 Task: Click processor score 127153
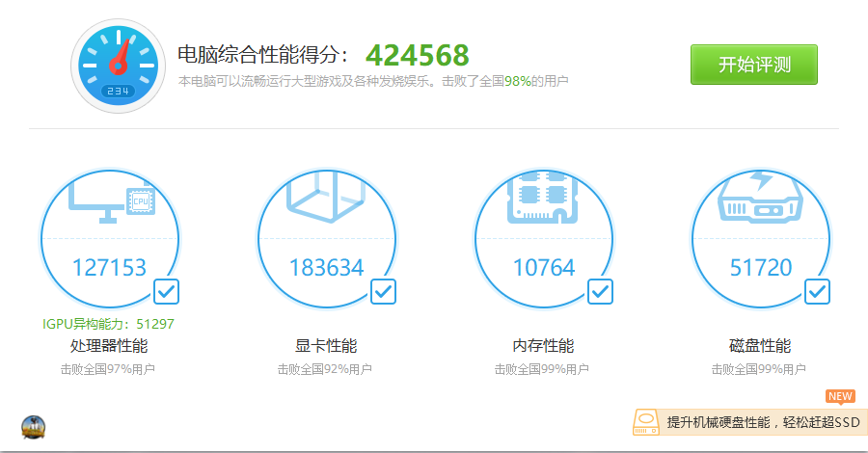(x=110, y=268)
